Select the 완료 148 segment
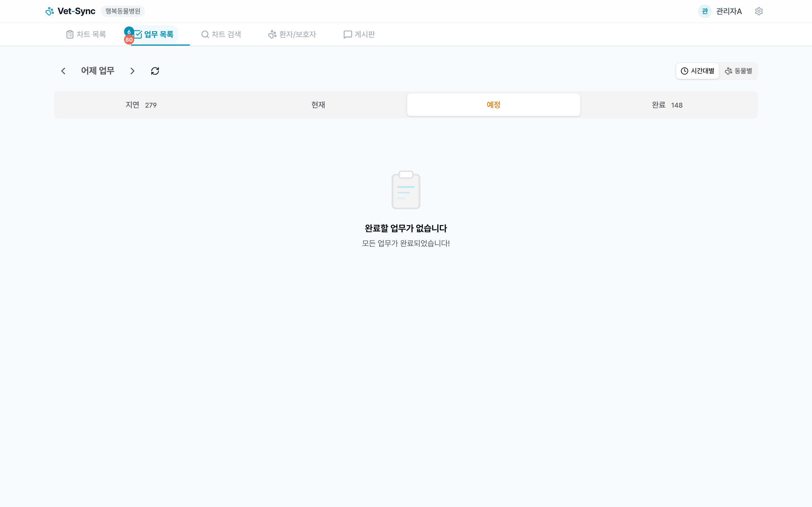 click(667, 104)
